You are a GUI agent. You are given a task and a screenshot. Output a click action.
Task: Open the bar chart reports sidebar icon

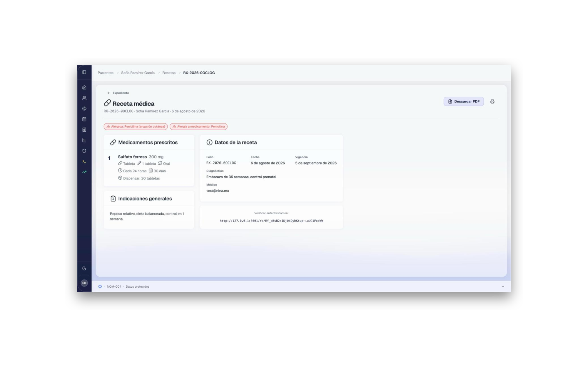coord(84,140)
